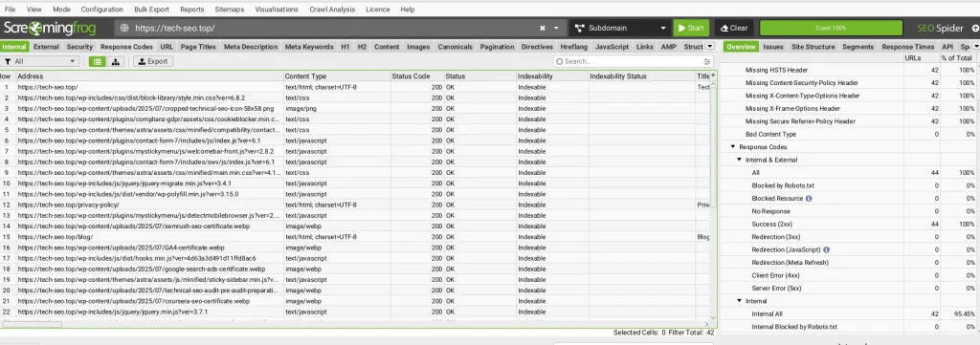This screenshot has width=980, height=345.
Task: Collapse the Internal & External tree node
Action: [740, 160]
